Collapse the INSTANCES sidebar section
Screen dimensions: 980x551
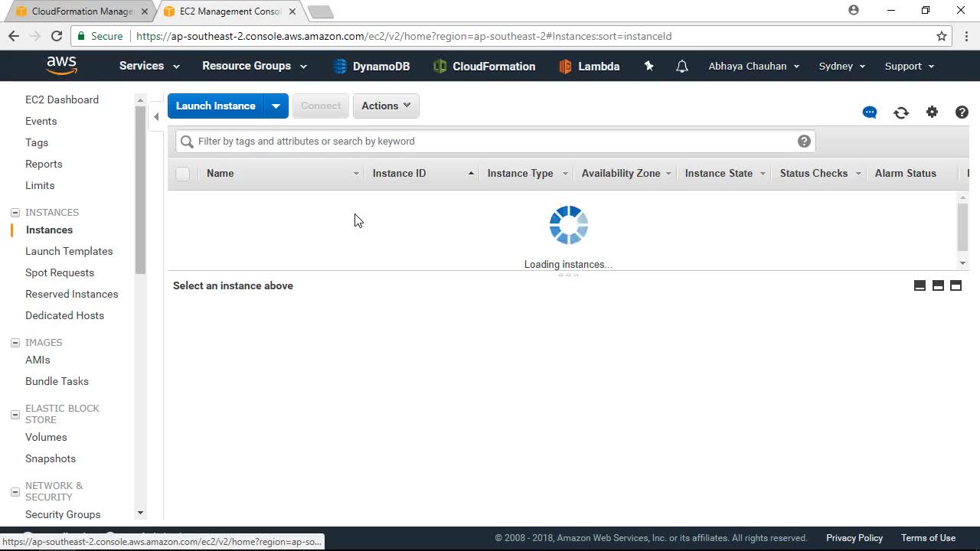coord(15,213)
